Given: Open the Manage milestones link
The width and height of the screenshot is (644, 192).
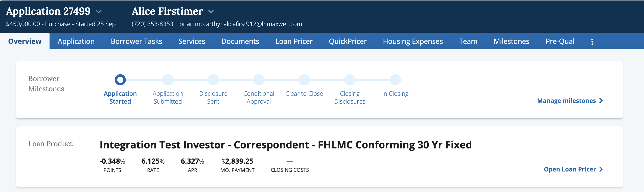Looking at the screenshot, I should coord(570,101).
